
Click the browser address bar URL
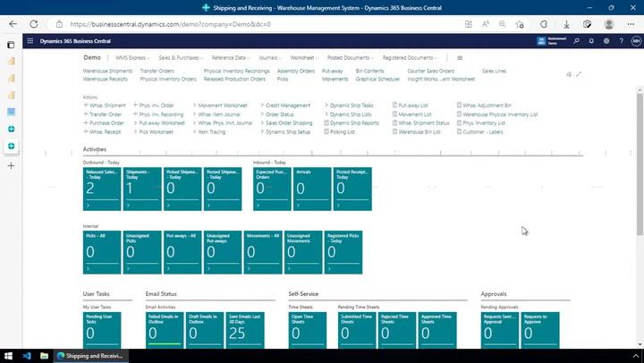point(170,24)
